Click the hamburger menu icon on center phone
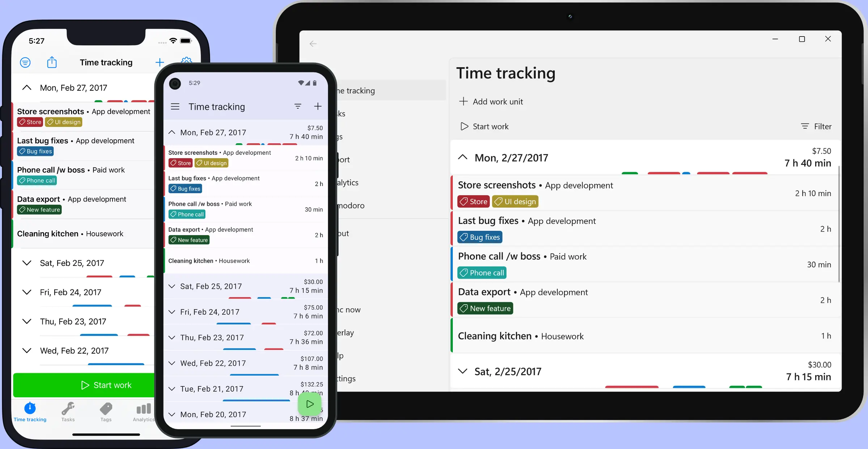 [175, 106]
